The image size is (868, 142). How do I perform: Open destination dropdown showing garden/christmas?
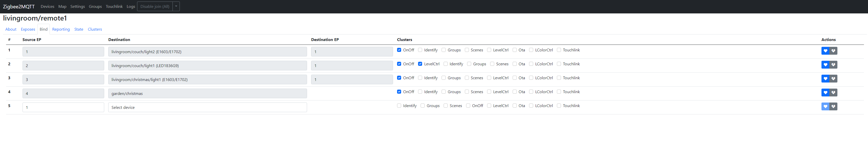pyautogui.click(x=207, y=93)
